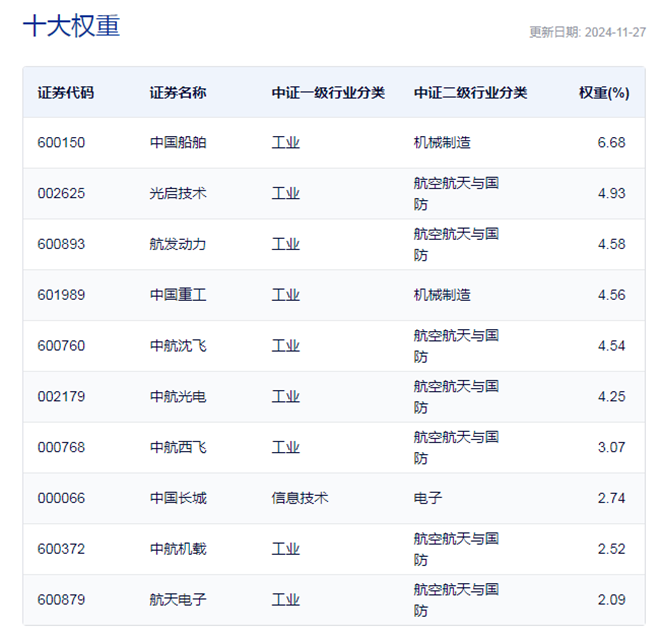Select stock code 002625
Viewport: 660px width, 633px height.
tap(61, 194)
